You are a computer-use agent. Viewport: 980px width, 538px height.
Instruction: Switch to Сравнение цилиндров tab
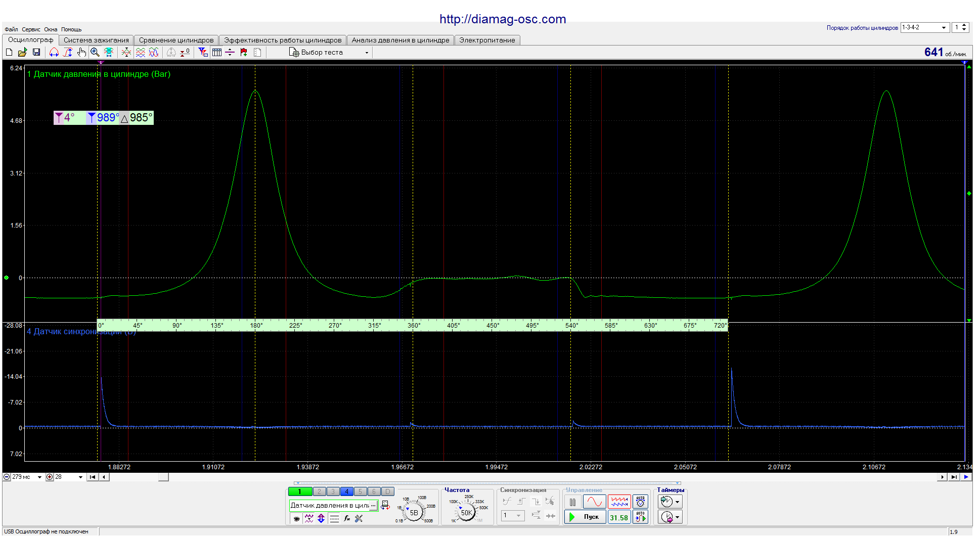[176, 40]
